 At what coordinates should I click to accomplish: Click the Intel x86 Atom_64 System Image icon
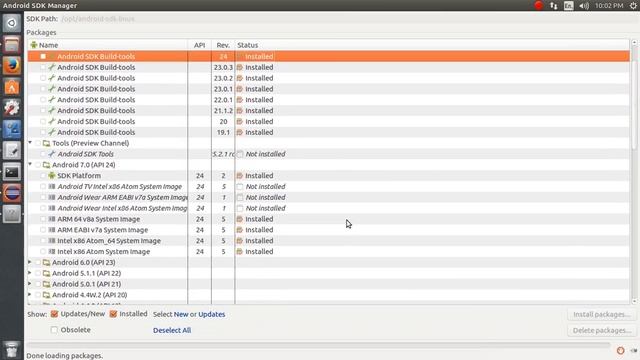pyautogui.click(x=52, y=240)
